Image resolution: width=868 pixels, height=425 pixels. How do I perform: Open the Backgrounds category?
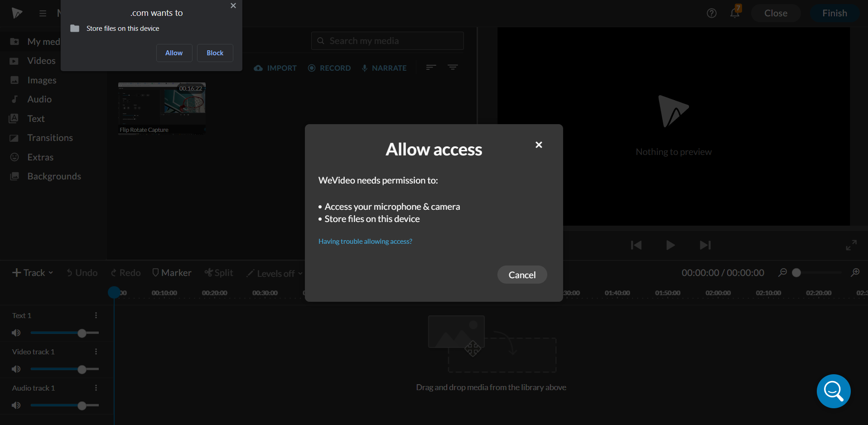tap(46, 176)
